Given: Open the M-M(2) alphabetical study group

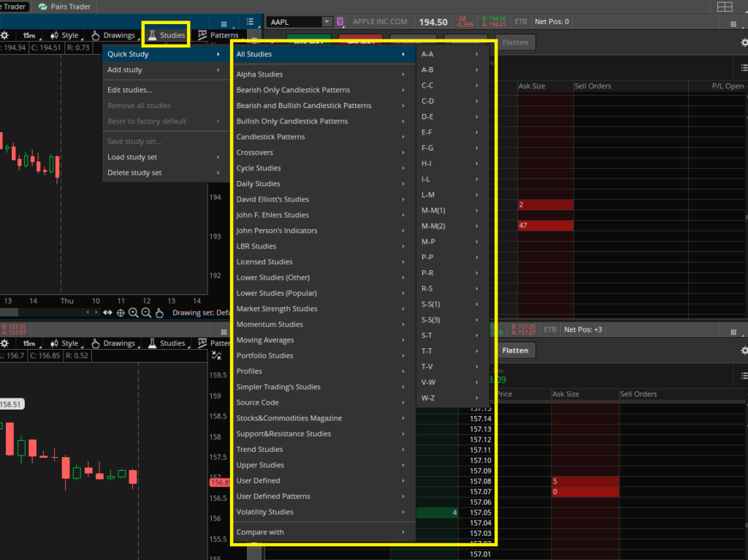Looking at the screenshot, I should (x=452, y=226).
